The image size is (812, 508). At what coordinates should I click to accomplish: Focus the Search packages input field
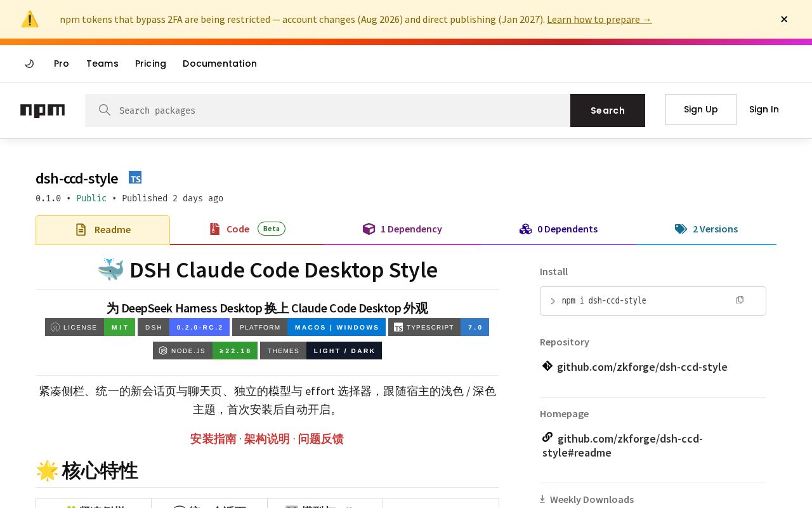(x=327, y=110)
